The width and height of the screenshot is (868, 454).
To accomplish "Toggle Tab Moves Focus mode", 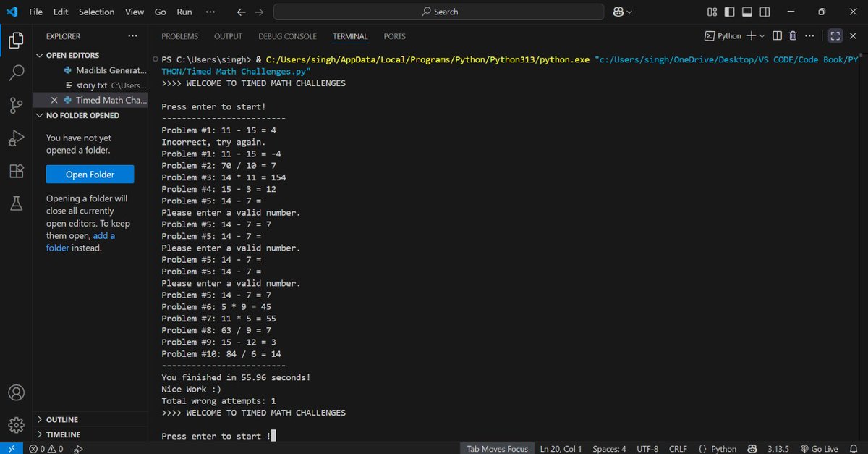I will pos(498,449).
